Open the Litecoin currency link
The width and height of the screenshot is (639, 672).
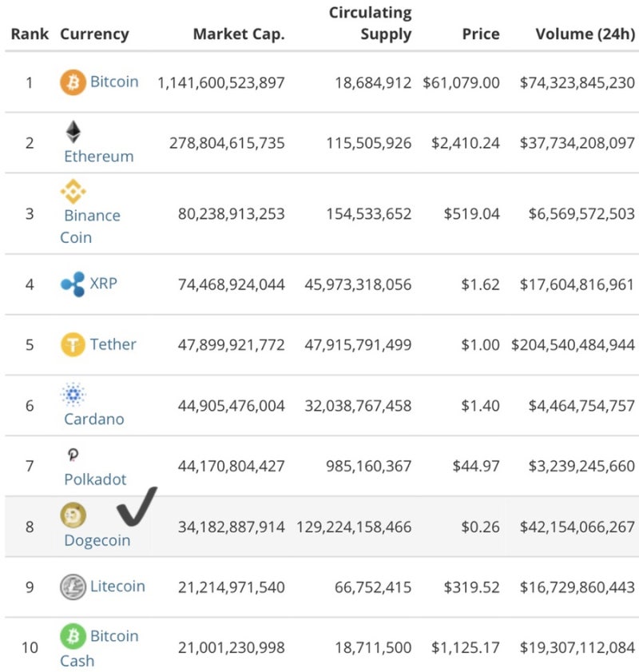click(117, 586)
